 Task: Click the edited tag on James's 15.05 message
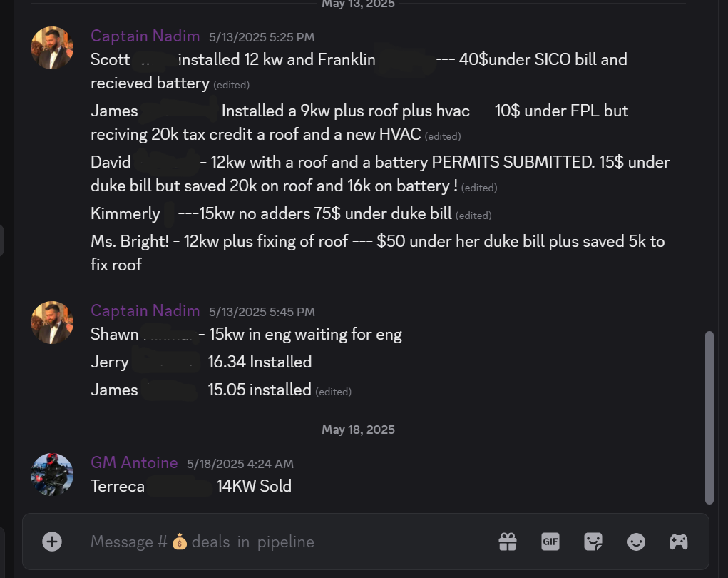[332, 391]
